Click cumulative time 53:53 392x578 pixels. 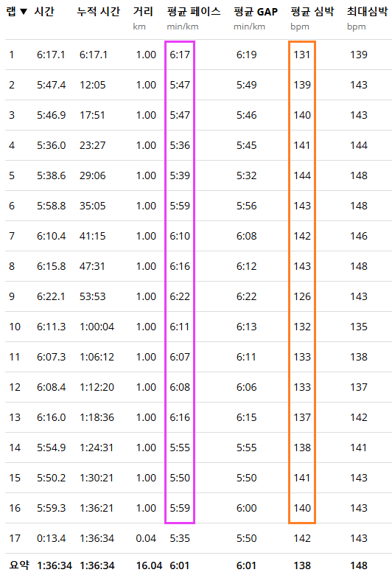(93, 296)
